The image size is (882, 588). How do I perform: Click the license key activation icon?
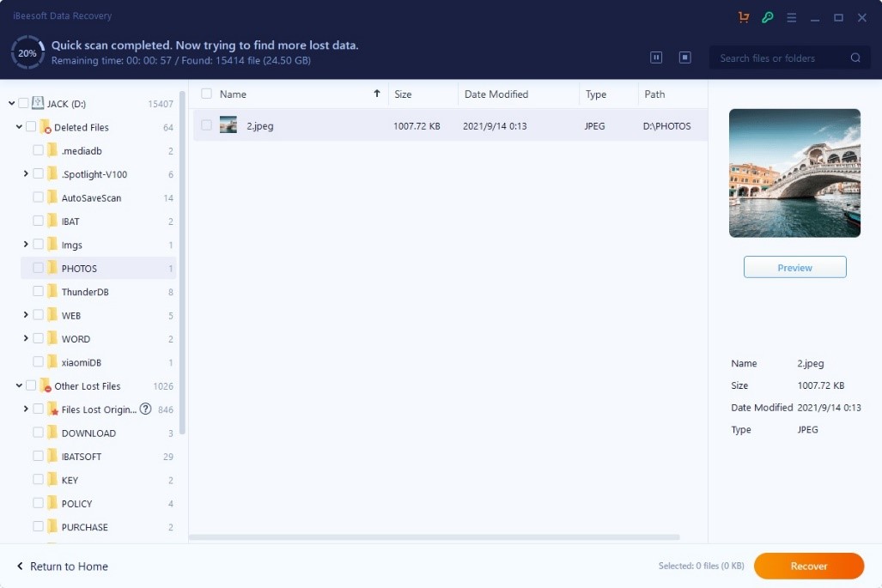767,16
